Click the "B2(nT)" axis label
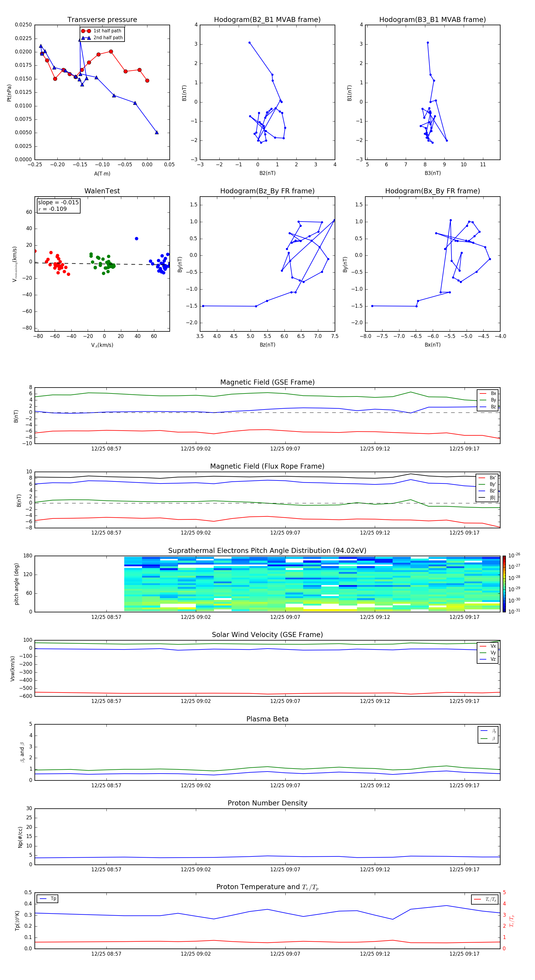 point(267,173)
